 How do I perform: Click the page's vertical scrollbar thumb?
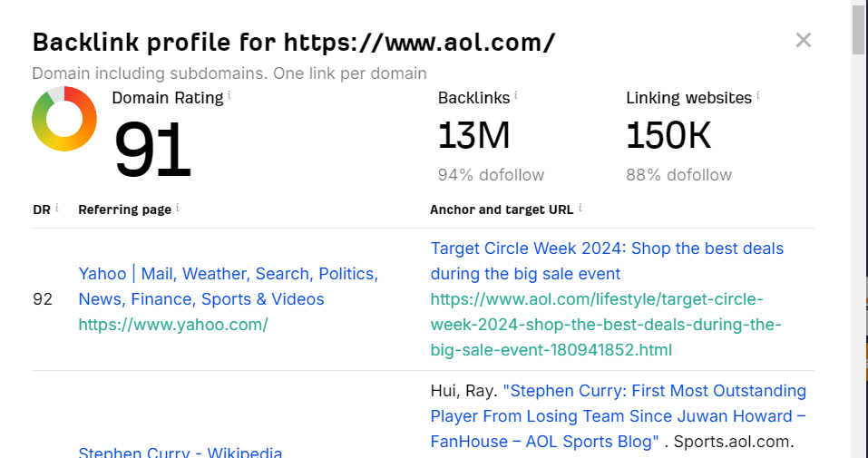click(859, 28)
